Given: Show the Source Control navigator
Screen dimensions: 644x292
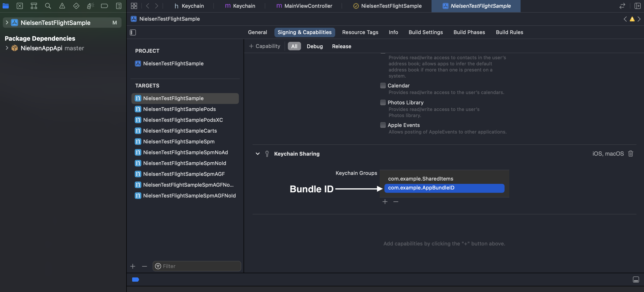Looking at the screenshot, I should click(20, 6).
